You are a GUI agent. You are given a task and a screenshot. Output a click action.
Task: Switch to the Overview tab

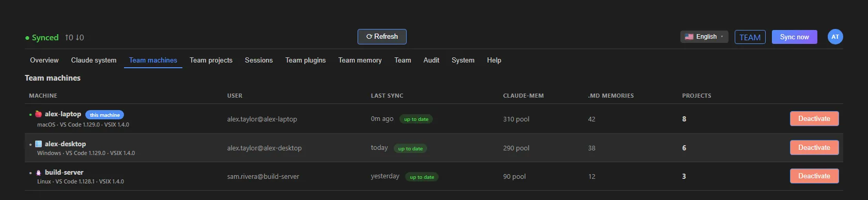click(x=44, y=60)
